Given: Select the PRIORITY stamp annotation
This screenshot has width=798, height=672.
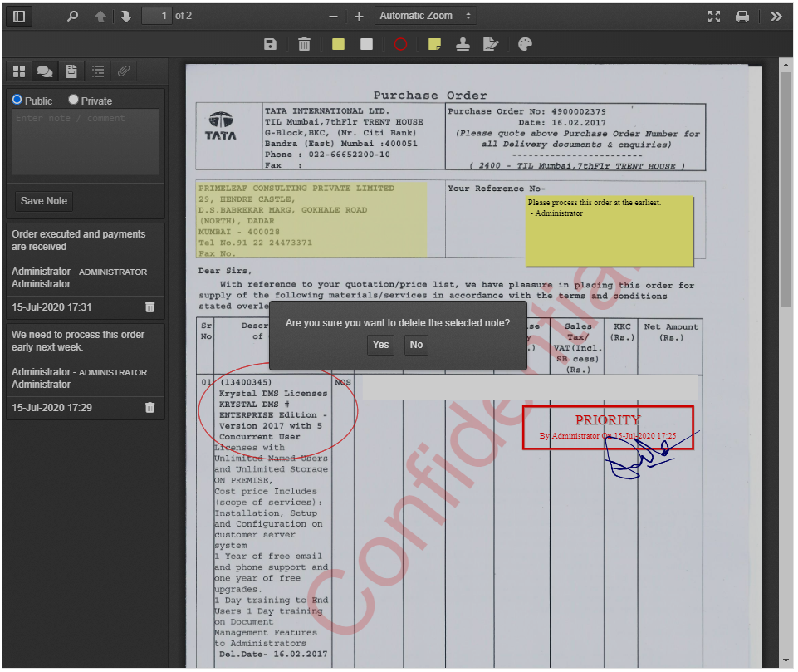Looking at the screenshot, I should (608, 427).
